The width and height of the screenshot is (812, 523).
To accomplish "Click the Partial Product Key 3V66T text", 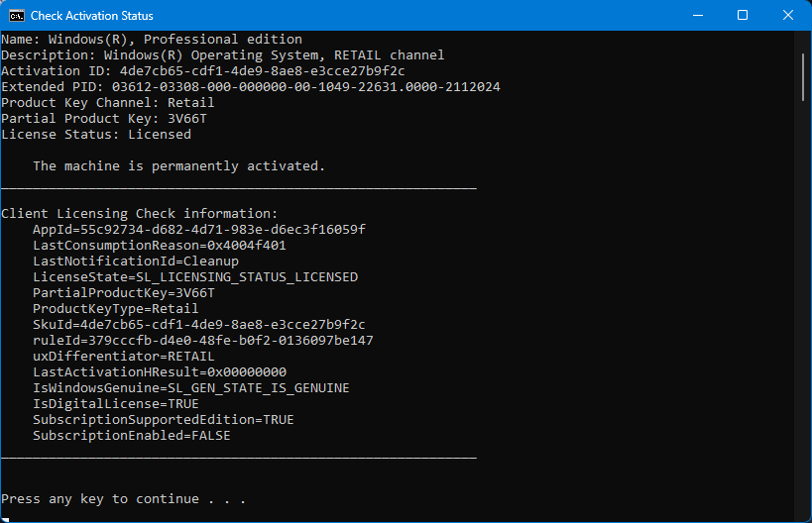I will (x=104, y=119).
